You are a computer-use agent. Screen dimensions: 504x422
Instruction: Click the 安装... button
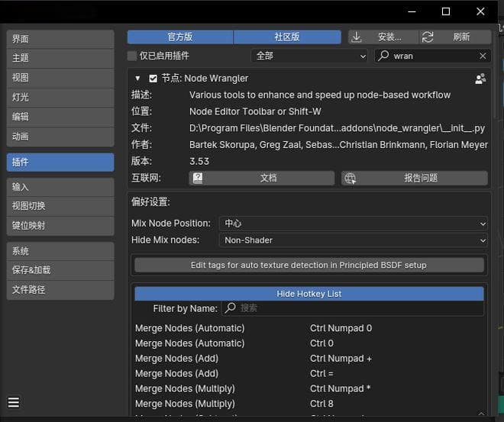(384, 37)
